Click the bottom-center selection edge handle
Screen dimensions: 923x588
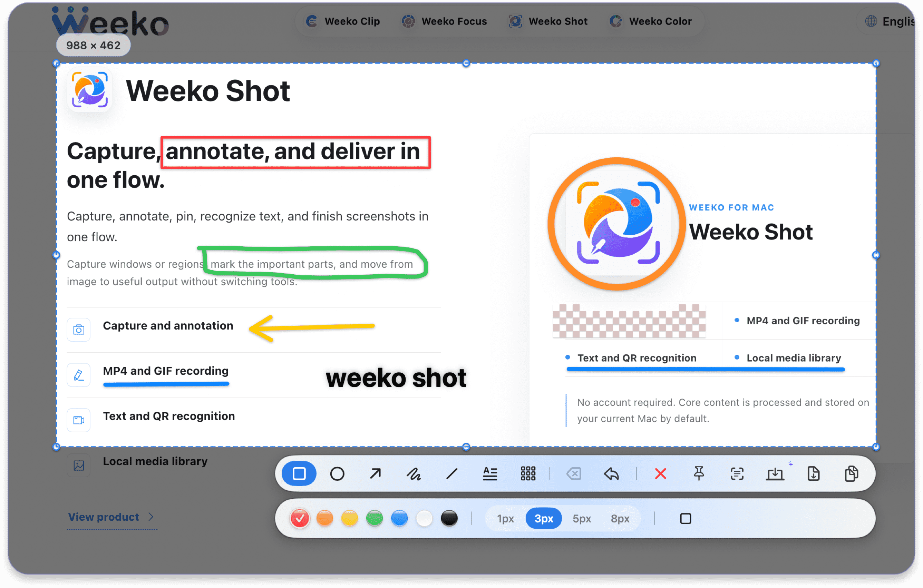pos(466,447)
